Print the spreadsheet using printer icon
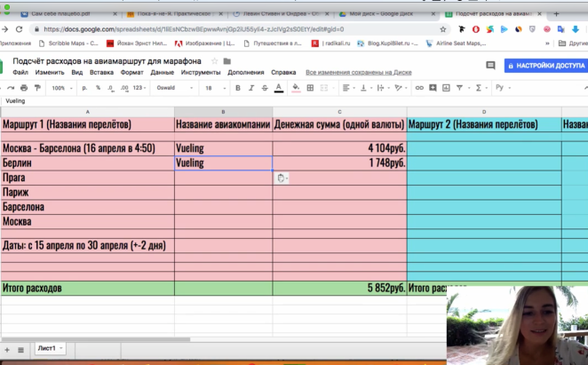 (24, 88)
